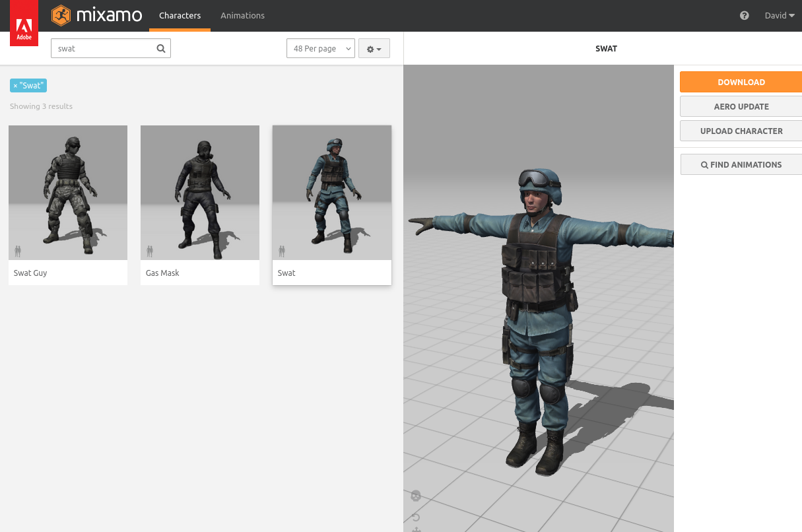Click the people icon on Gas Mask card
802x532 pixels.
[x=150, y=251]
